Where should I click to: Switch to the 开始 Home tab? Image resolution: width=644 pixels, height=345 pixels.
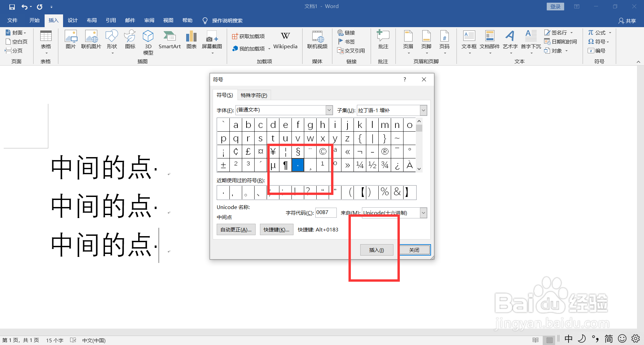[34, 20]
